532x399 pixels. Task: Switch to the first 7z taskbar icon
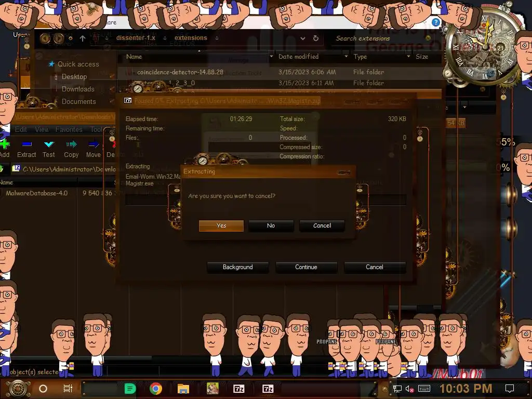click(239, 389)
